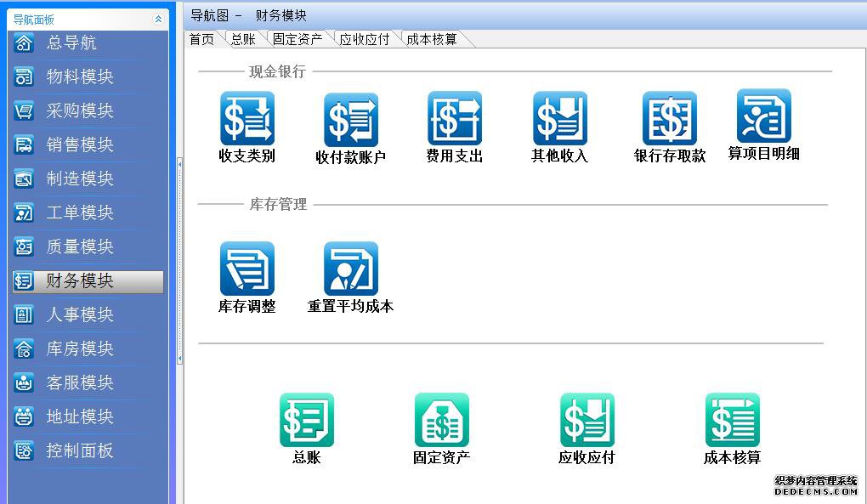The width and height of the screenshot is (867, 504).
Task: Click the 库房模块 house icon
Action: [x=24, y=348]
